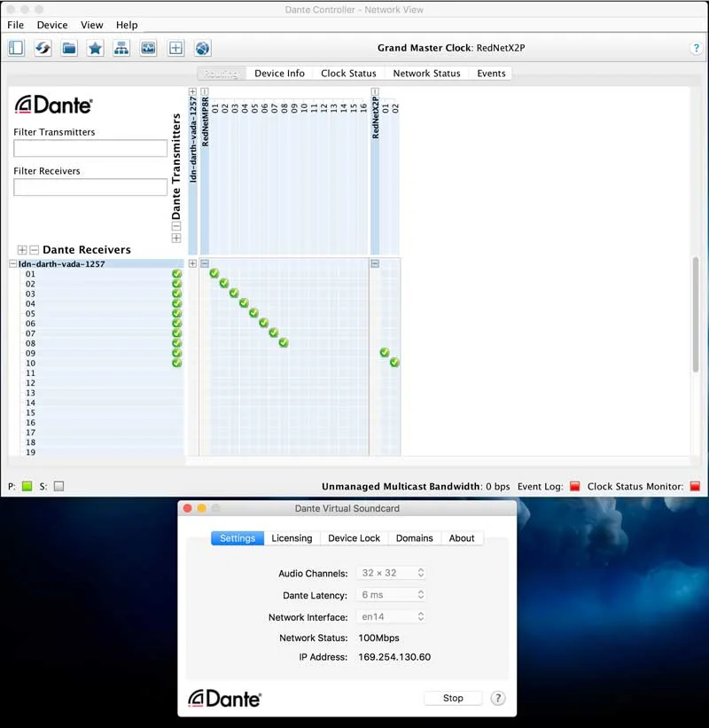Click the receiver channel 01 status checkmark
Screen dimensions: 709x728
[176, 274]
